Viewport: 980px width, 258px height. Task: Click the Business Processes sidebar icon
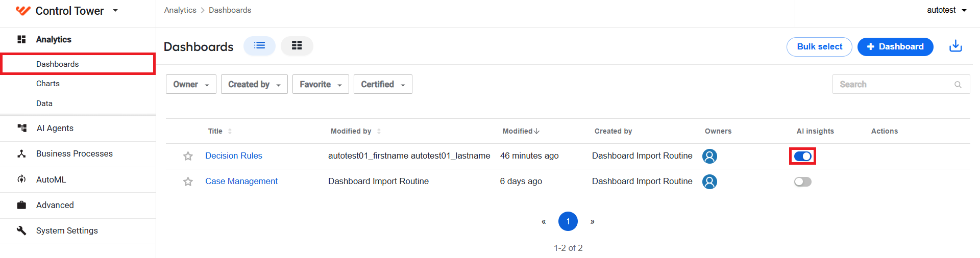click(21, 153)
